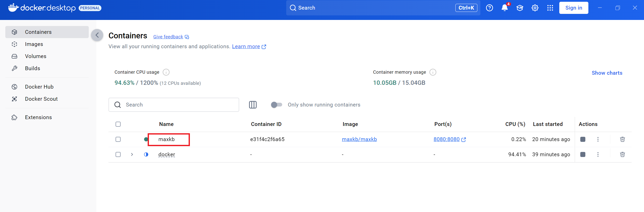644x212 pixels.
Task: Click 20 minutes ago cell
Action: coord(551,139)
